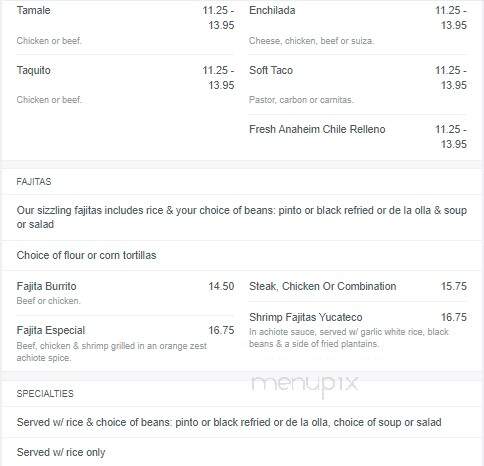Click the Cheese, chicken, beef or suiza text
Screen dimensions: 484x466
click(311, 41)
